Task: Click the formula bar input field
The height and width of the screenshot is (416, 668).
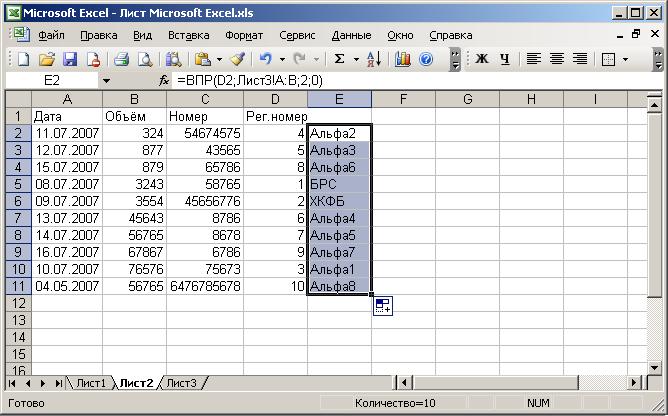Action: click(x=400, y=80)
